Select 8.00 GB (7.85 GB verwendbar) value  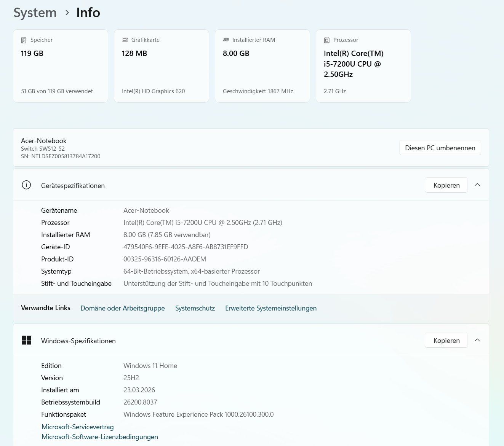(167, 235)
